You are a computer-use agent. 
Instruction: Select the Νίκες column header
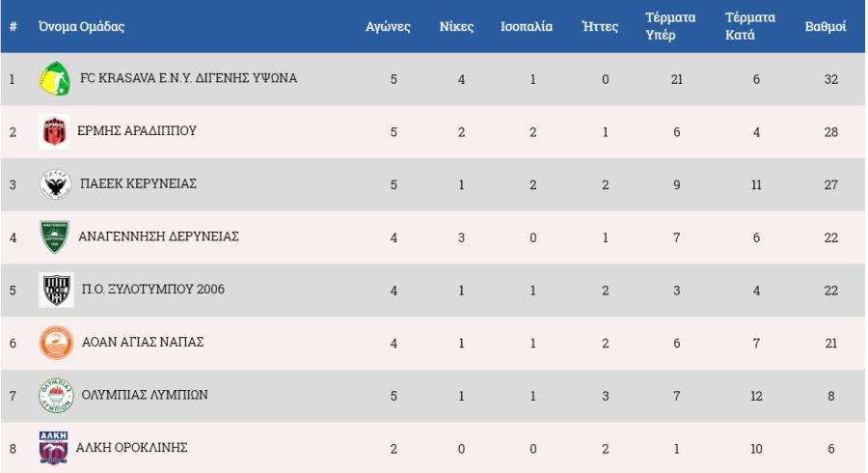coord(456,27)
